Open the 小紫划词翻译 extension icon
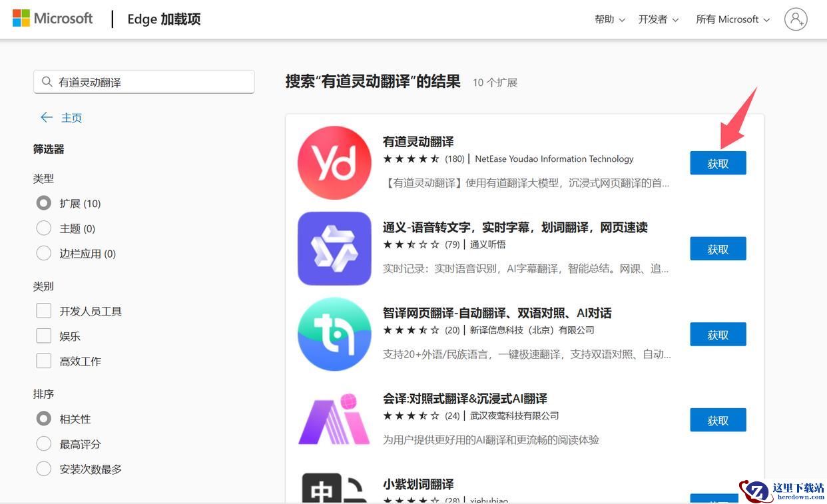827x504 pixels. point(334,487)
